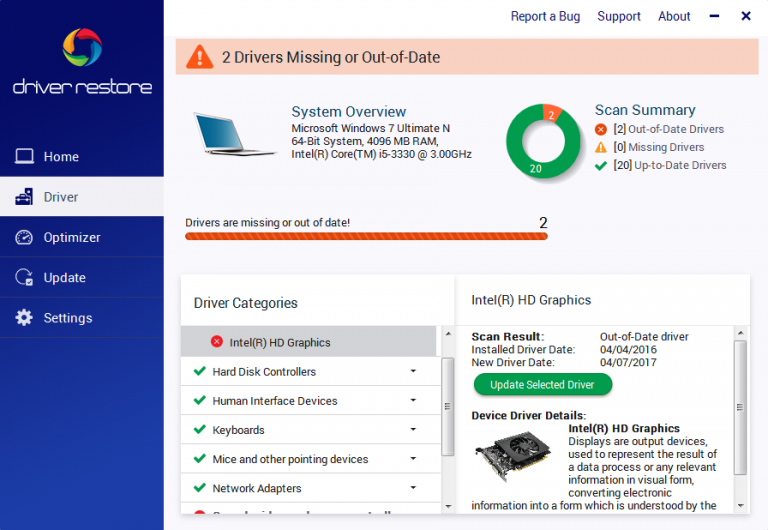Click the Optimizer gauge icon in sidebar
The image size is (768, 530).
(x=24, y=238)
